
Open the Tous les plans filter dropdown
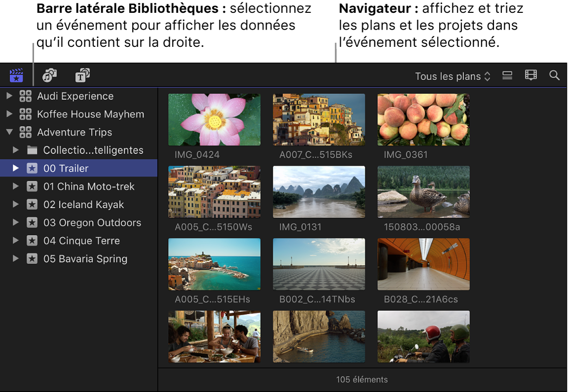[x=452, y=76]
